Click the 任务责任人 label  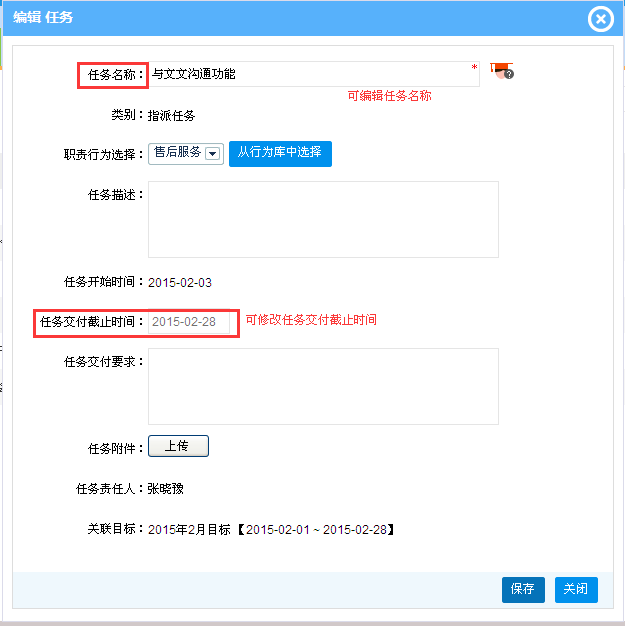tap(110, 489)
